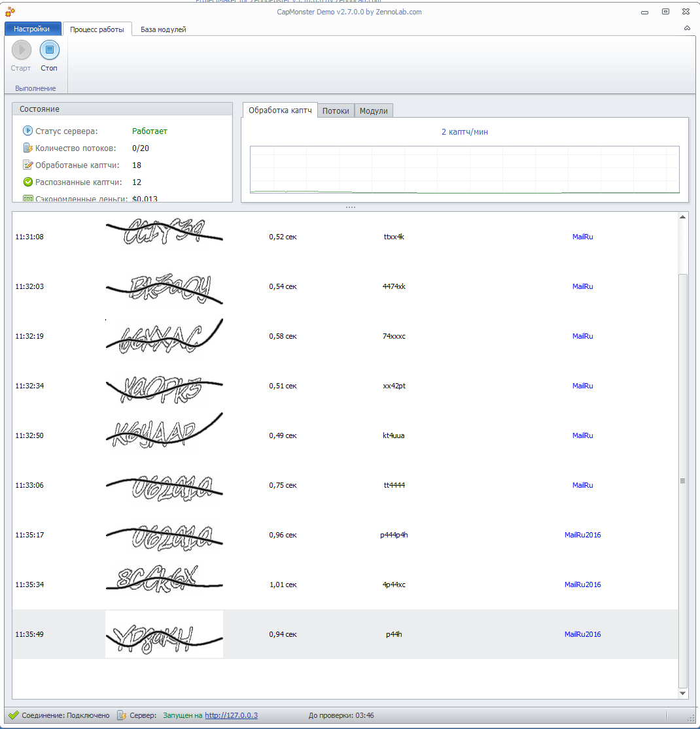The height and width of the screenshot is (729, 700).
Task: Click the 'Работает' server status text
Action: [149, 131]
